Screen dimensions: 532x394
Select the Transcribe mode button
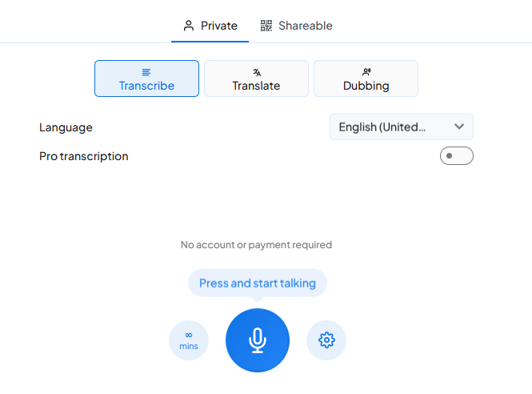[146, 78]
